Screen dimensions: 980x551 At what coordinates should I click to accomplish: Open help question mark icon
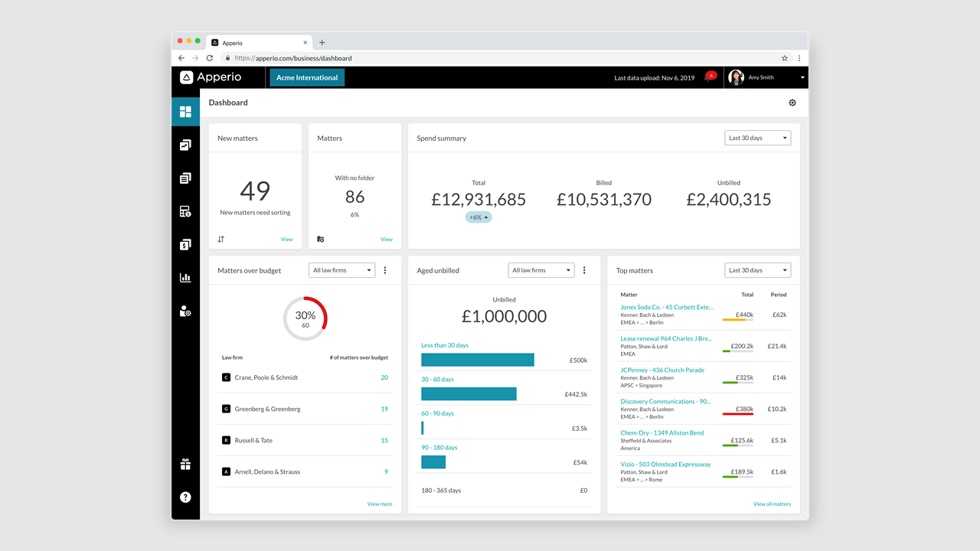click(x=185, y=497)
